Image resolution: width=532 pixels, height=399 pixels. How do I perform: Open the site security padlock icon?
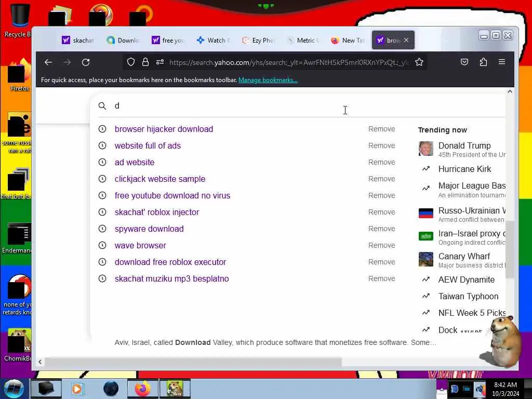click(145, 62)
